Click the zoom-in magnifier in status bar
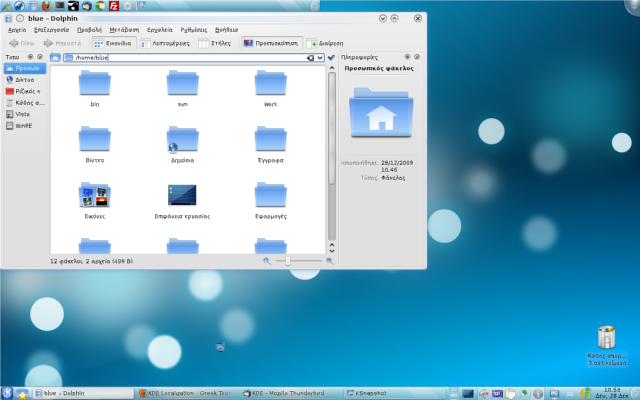 pyautogui.click(x=329, y=261)
